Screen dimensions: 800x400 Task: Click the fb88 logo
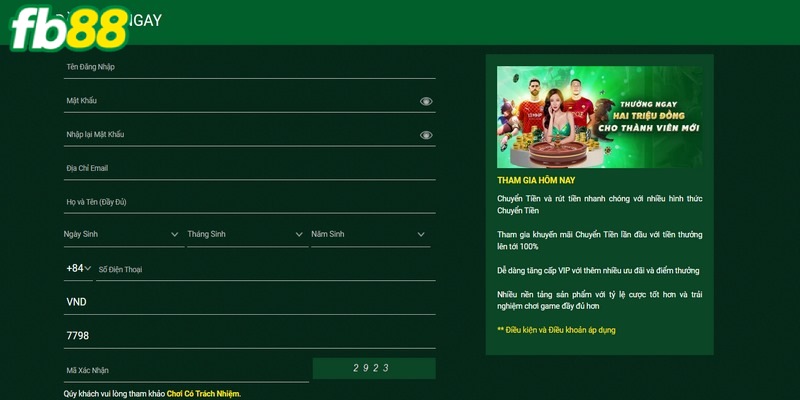[x=70, y=30]
